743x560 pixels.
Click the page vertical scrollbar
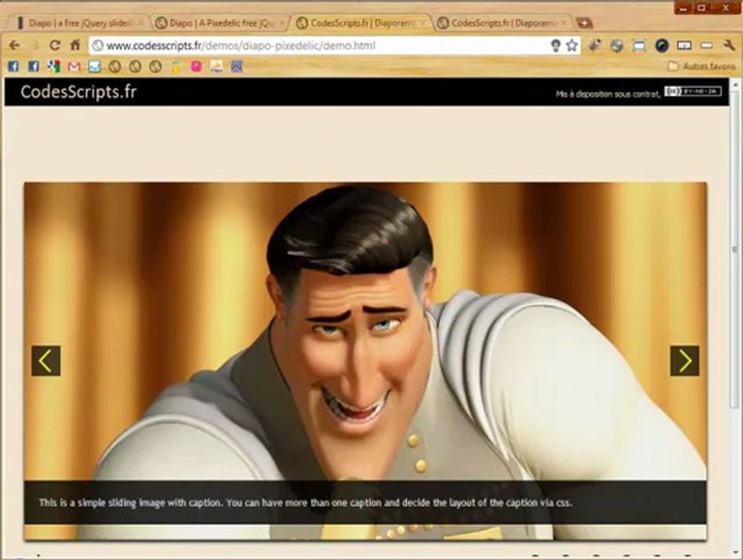click(735, 249)
